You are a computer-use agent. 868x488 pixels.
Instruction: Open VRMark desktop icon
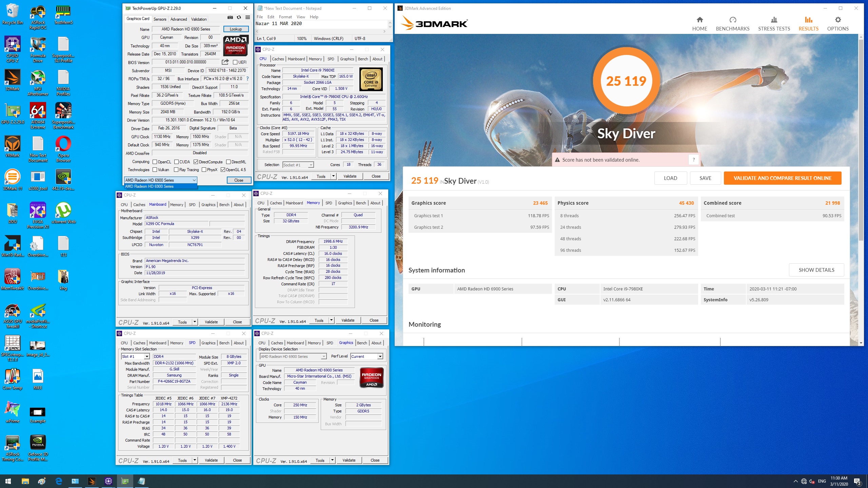tap(13, 147)
